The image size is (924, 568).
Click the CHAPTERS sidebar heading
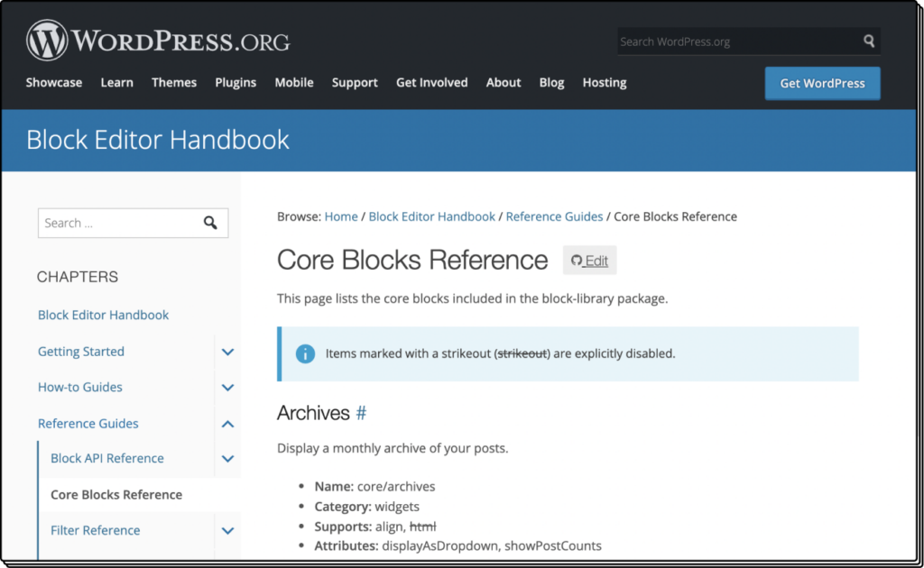tap(78, 277)
